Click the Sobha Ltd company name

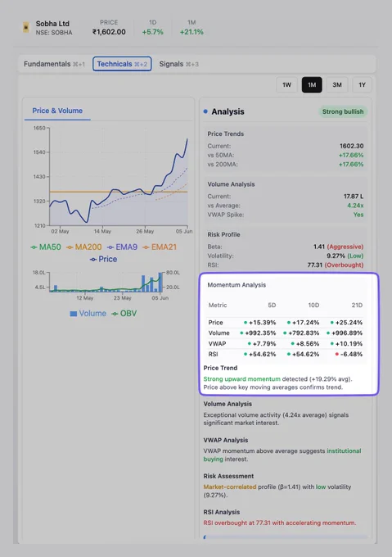[52, 24]
